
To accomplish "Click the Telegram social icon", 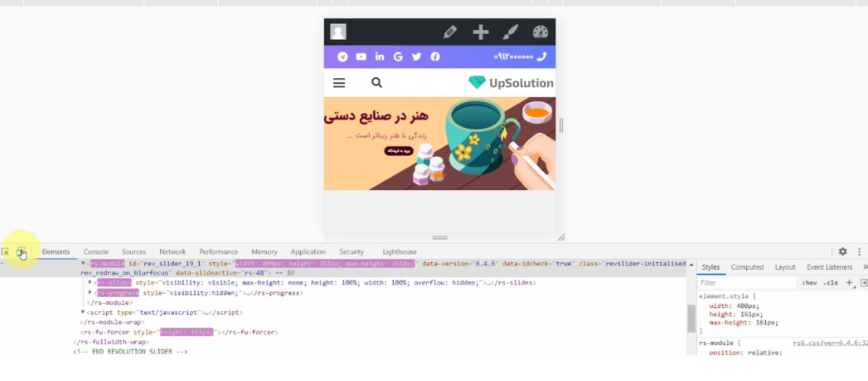I will pyautogui.click(x=343, y=56).
